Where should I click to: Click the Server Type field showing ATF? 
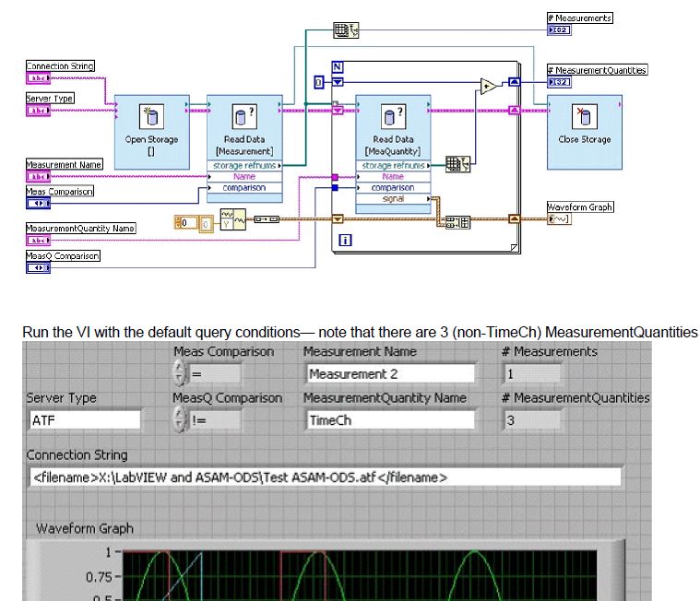click(x=84, y=420)
